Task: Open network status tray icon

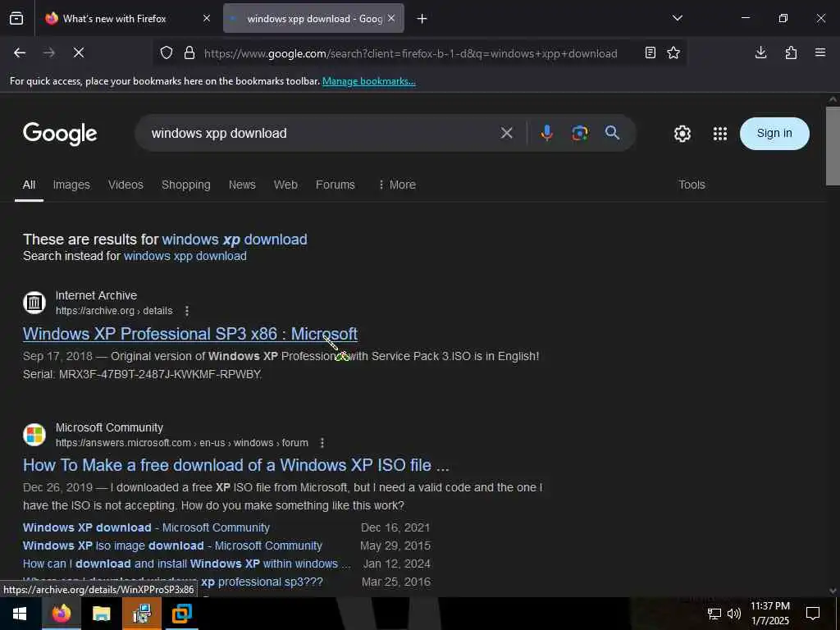Action: [714, 614]
